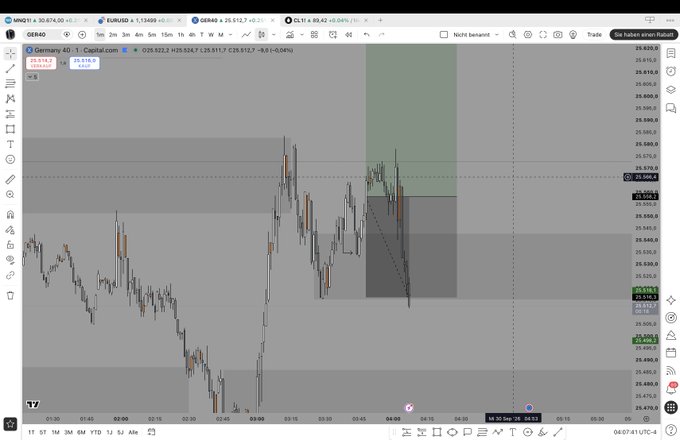Viewport: 680px width, 440px height.
Task: Start bar replay with rewind icon
Action: coord(348,35)
